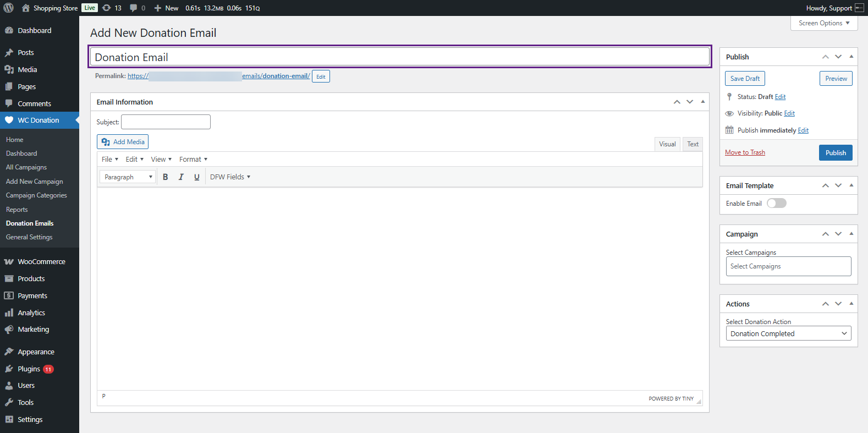Open Plugins from the sidebar
Viewport: 868px width, 433px height.
pyautogui.click(x=29, y=369)
